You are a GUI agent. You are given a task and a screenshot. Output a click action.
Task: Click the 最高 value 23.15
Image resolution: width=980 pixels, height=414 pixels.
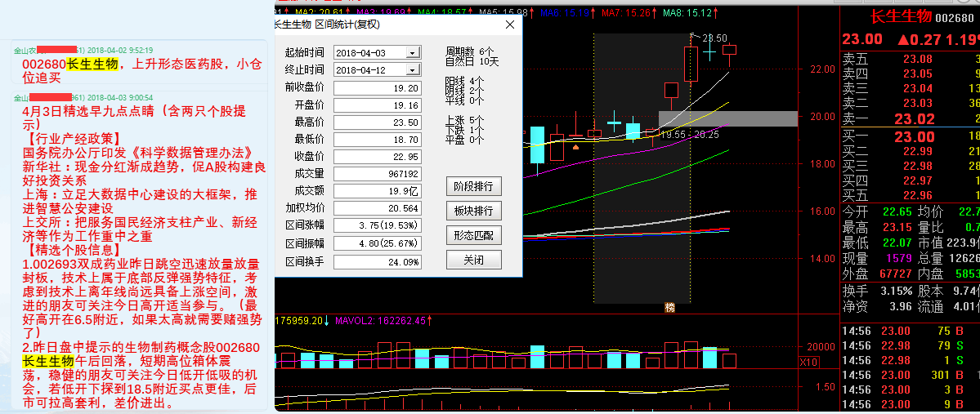(x=897, y=227)
